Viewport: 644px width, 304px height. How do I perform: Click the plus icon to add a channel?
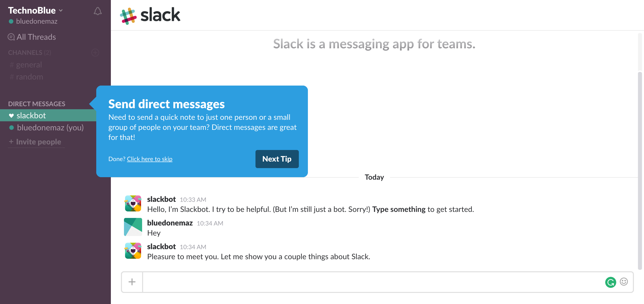pos(95,53)
